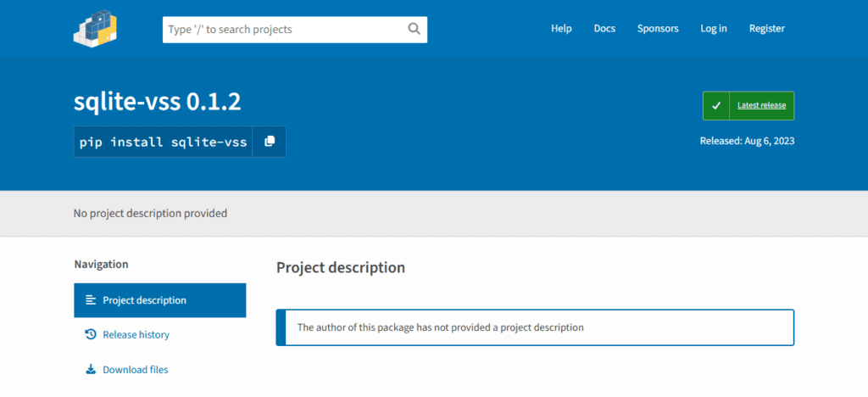This screenshot has height=397, width=868.
Task: Click the Download files arrow icon
Action: [x=91, y=369]
